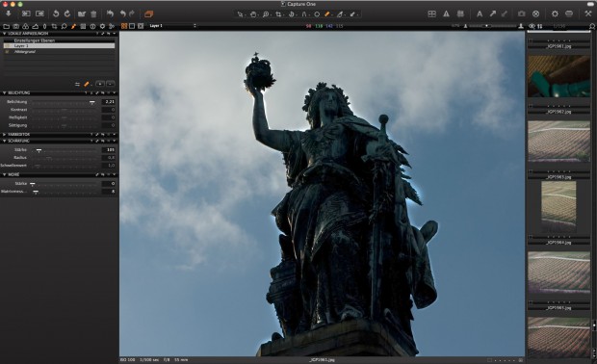
Task: Open the Library folder tool tab
Action: click(x=6, y=26)
